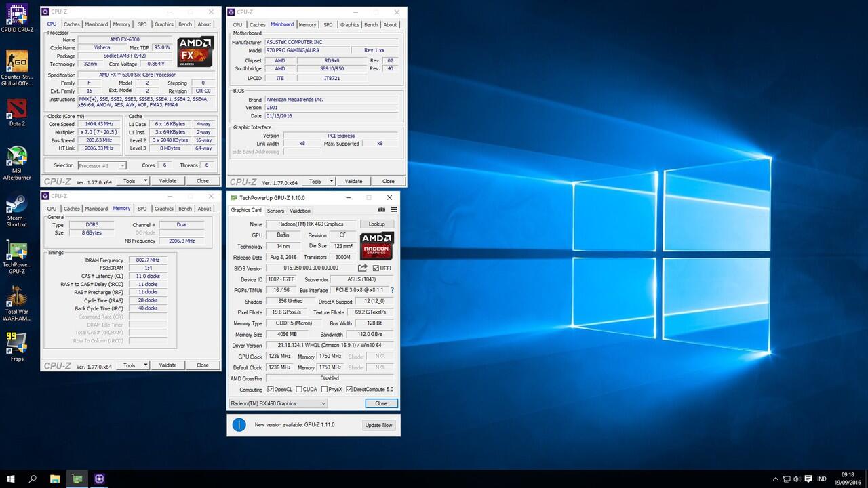This screenshot has height=488, width=868.
Task: Click Validate in CPU-Z Memory window
Action: click(x=167, y=365)
